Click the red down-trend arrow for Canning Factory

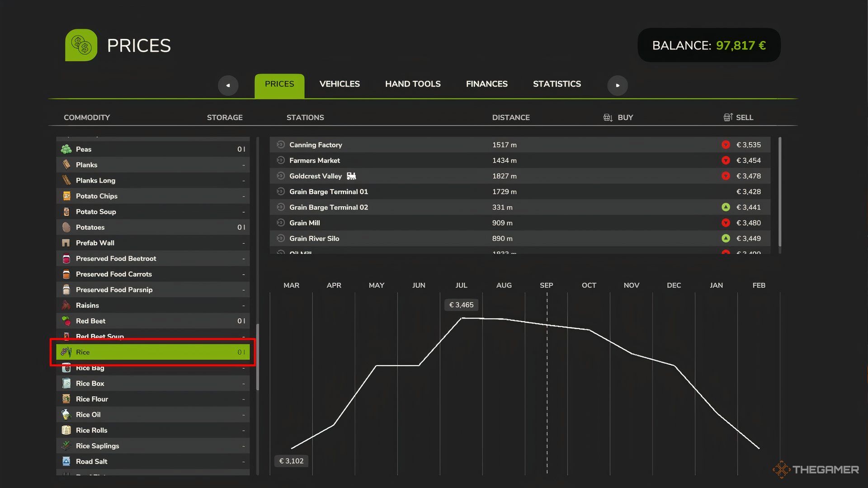coord(726,145)
